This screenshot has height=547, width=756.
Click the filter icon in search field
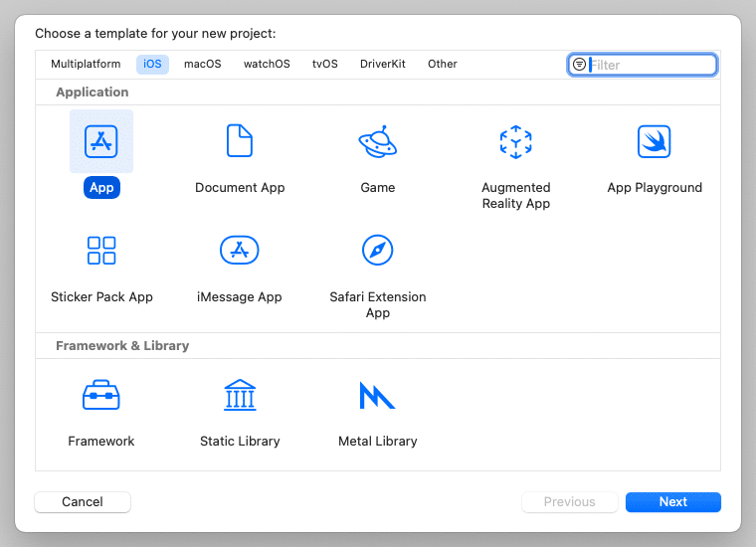coord(579,64)
